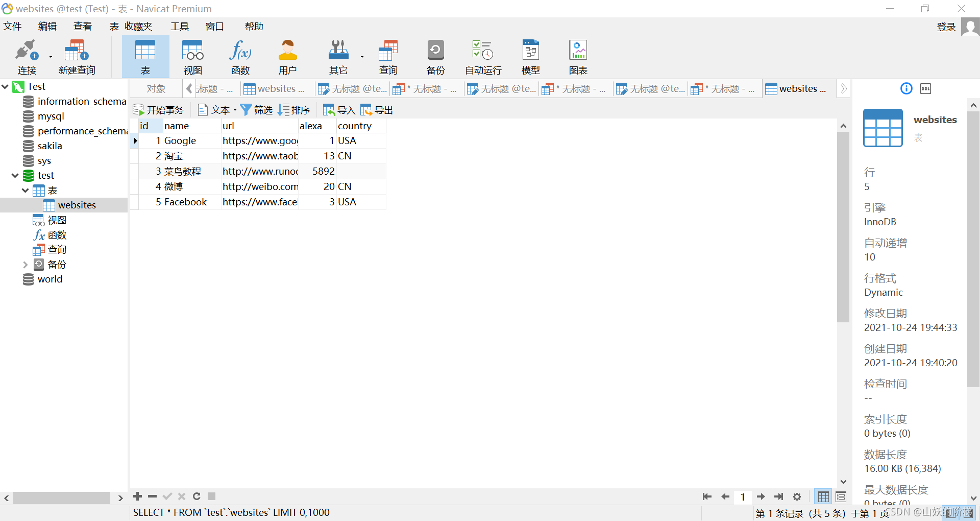This screenshot has height=521, width=980.
Task: Create a new query with 新建查询
Action: [x=77, y=57]
